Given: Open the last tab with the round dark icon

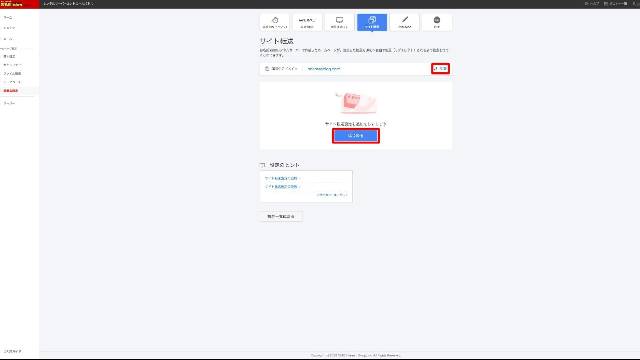Looking at the screenshot, I should (x=437, y=22).
